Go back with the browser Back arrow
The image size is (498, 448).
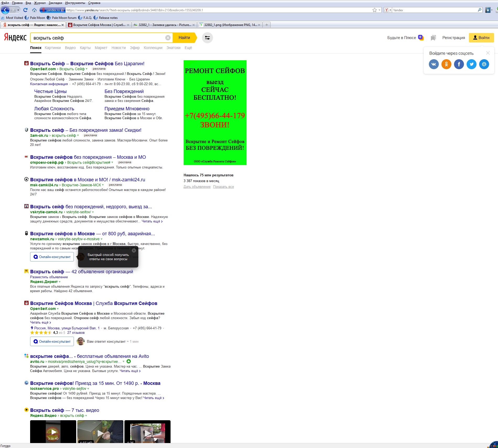click(5, 10)
